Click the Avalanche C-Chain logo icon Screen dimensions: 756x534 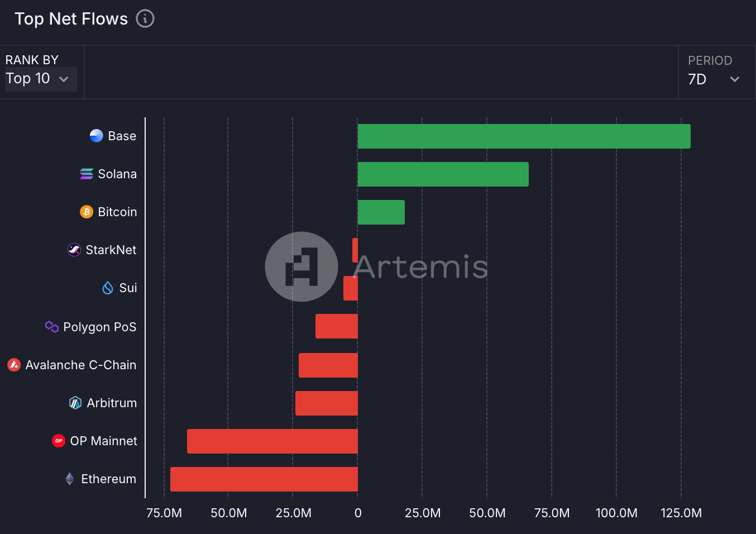coord(14,365)
